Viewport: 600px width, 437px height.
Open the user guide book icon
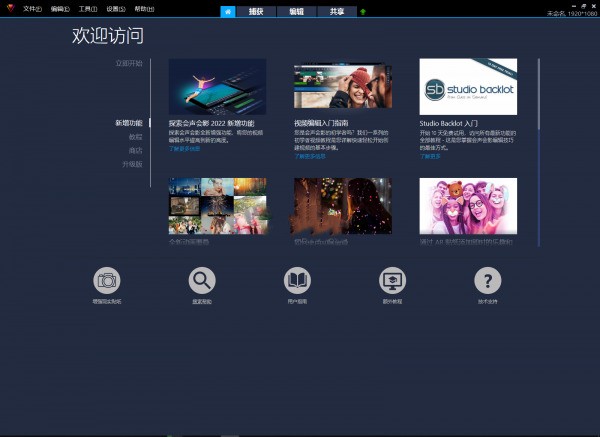(x=297, y=281)
